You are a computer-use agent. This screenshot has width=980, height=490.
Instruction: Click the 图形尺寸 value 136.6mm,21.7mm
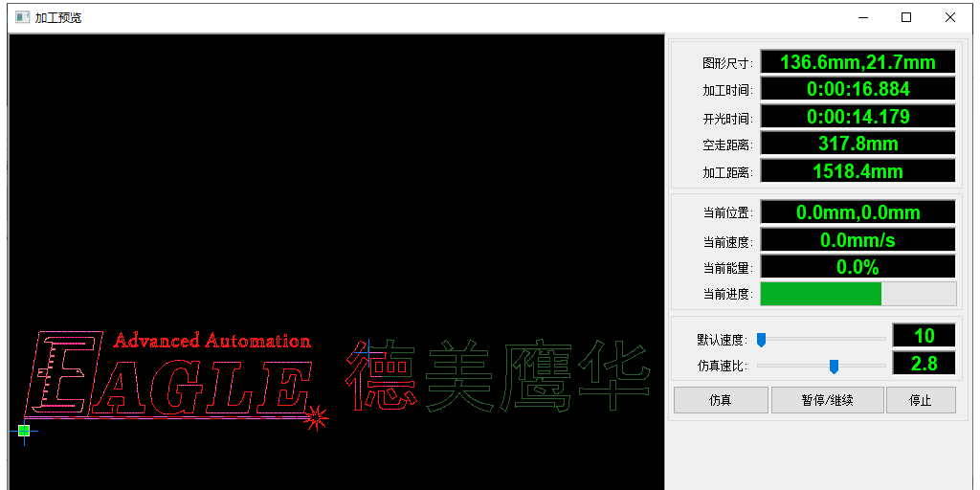(x=857, y=62)
